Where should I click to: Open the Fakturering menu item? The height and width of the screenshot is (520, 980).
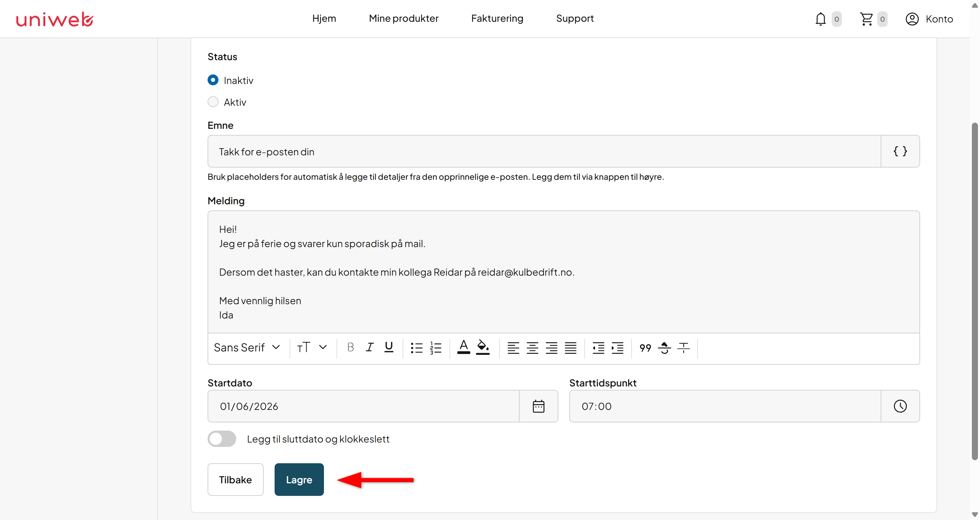(497, 18)
